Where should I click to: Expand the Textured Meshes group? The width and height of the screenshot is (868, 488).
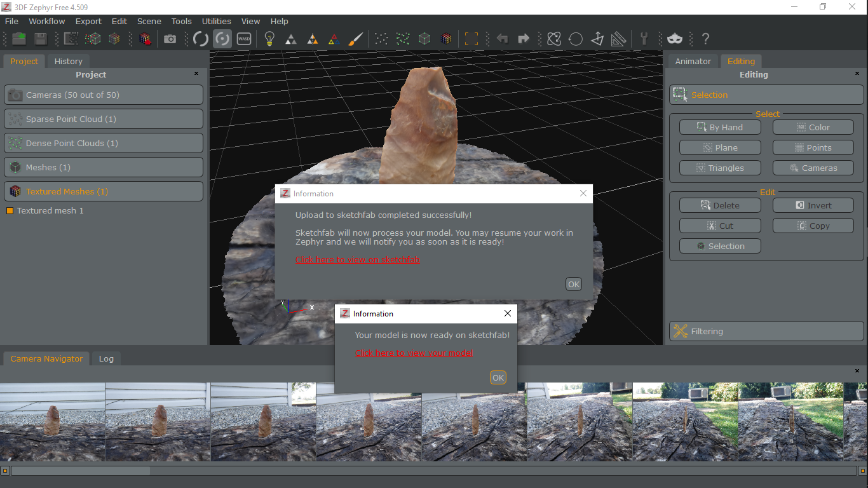pyautogui.click(x=104, y=191)
